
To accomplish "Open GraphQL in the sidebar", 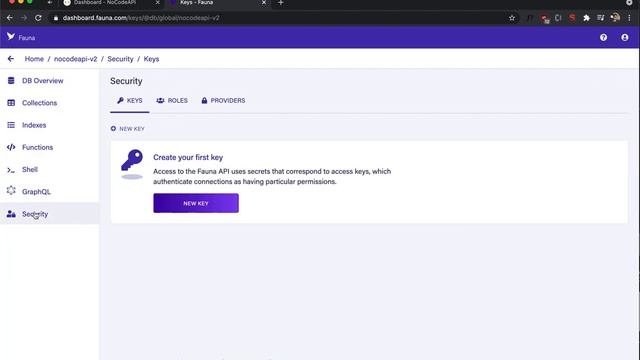I will click(x=36, y=192).
